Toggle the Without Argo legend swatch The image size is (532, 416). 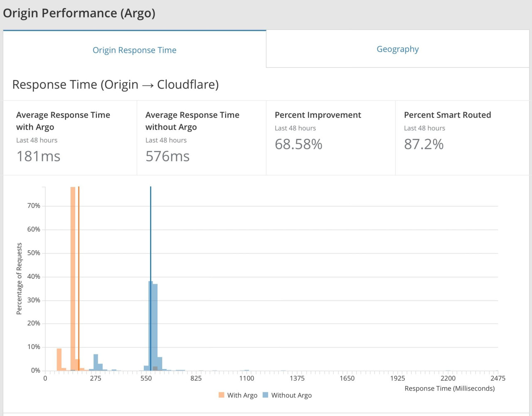click(266, 395)
